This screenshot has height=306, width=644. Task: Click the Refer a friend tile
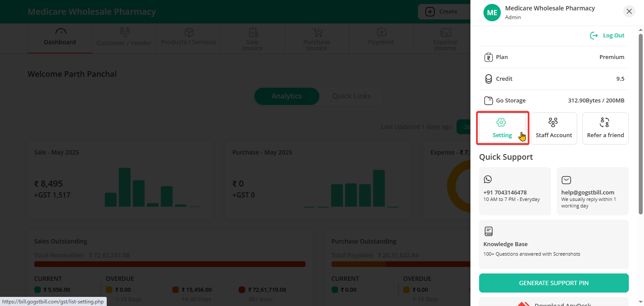coord(605,128)
